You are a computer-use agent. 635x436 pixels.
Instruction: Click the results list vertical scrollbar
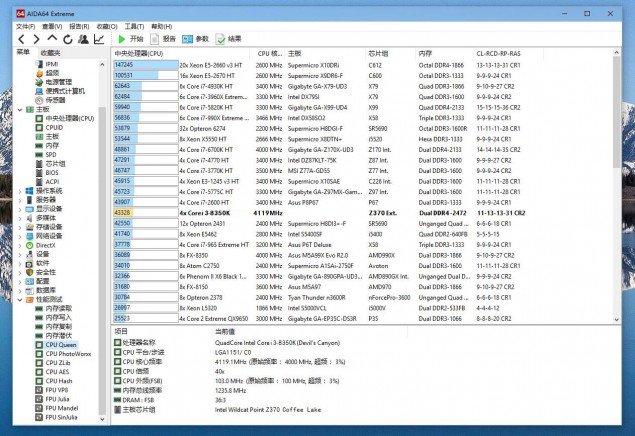click(x=616, y=186)
